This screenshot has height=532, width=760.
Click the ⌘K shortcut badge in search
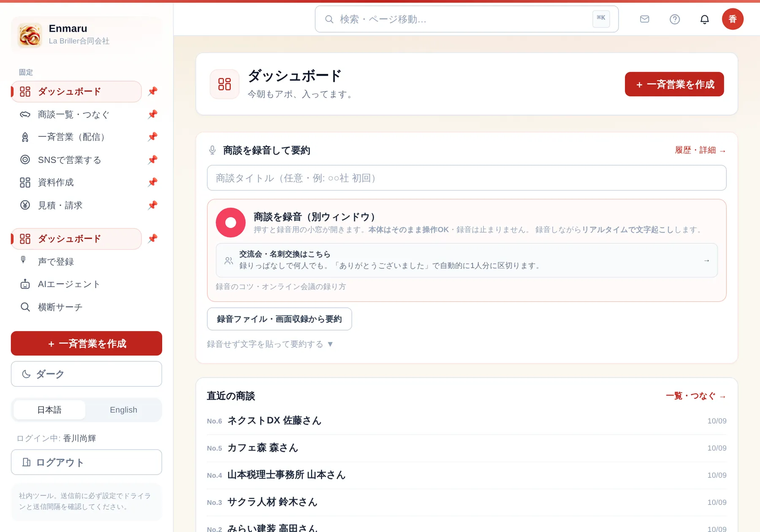point(601,19)
